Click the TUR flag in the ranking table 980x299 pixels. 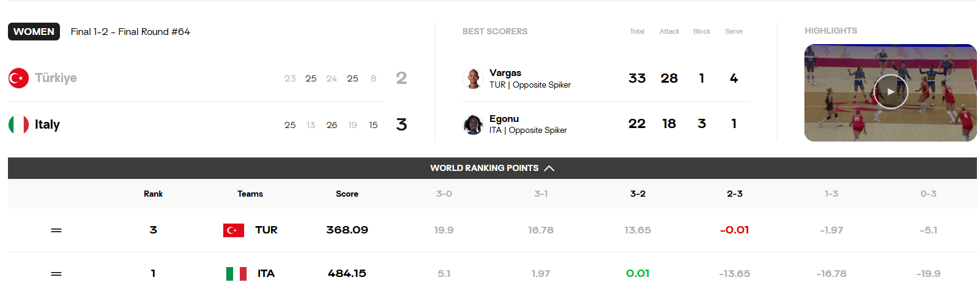(x=234, y=230)
